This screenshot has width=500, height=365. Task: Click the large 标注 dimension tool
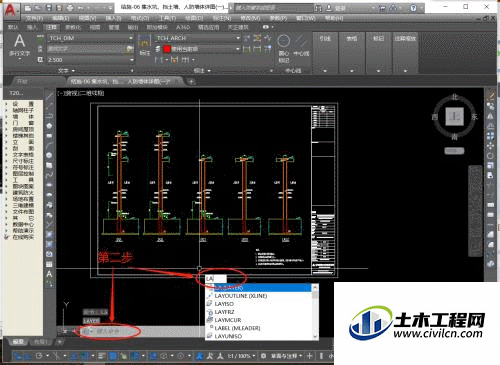pyautogui.click(x=144, y=45)
